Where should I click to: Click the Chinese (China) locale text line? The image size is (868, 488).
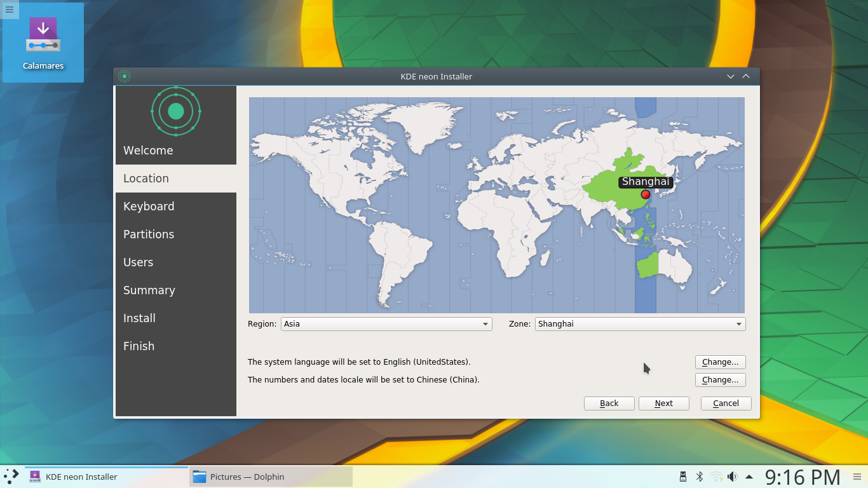363,380
